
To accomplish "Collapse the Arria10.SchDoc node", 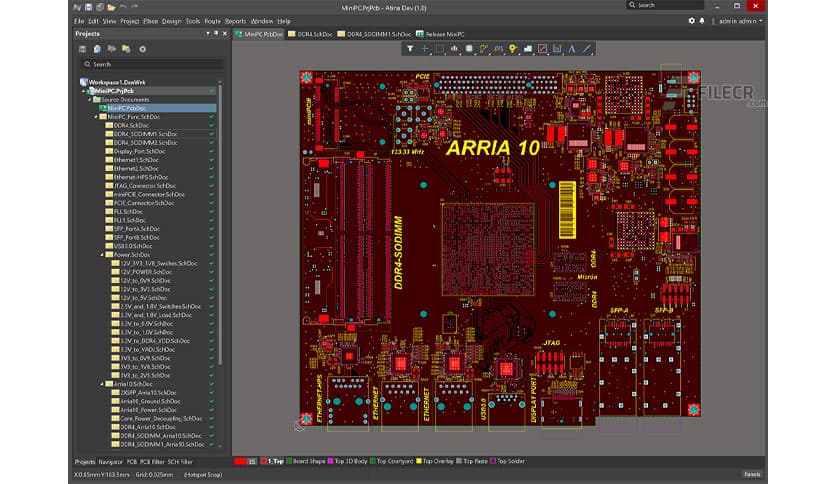I will coord(102,384).
